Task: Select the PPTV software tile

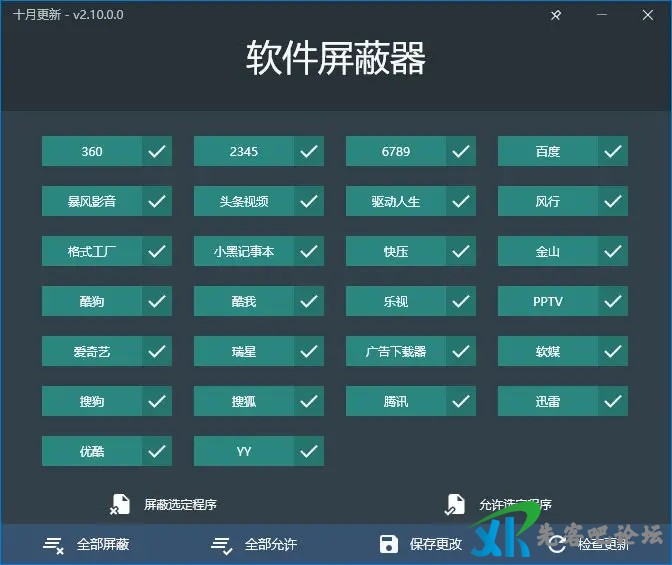Action: [x=548, y=301]
